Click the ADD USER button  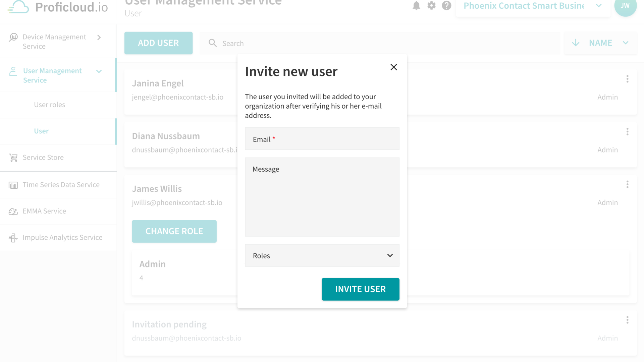158,43
